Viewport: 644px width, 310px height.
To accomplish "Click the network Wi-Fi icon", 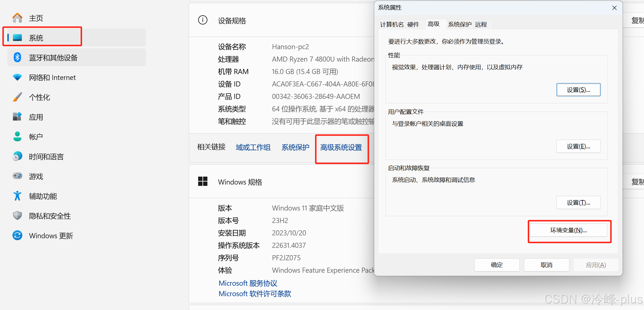I will click(x=18, y=77).
